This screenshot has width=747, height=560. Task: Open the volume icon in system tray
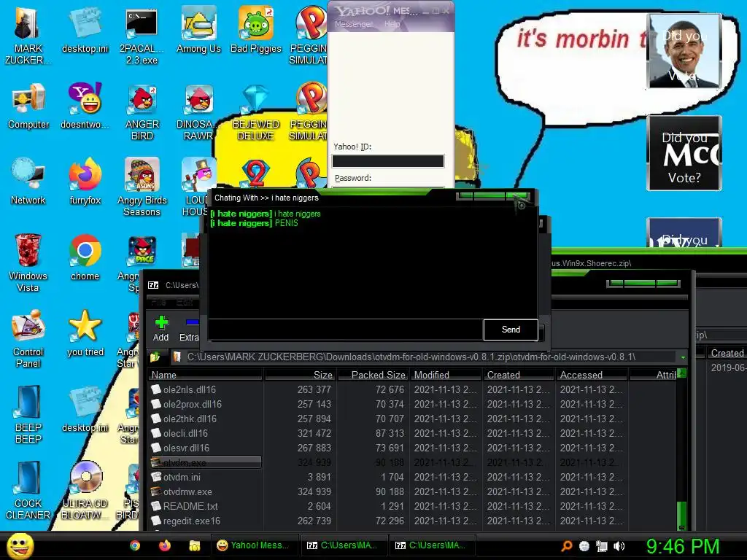point(619,546)
